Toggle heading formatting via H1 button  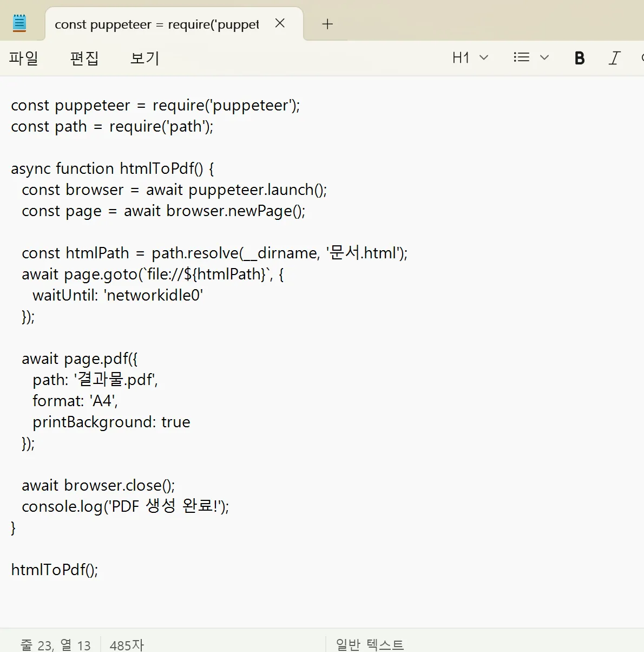[x=460, y=57]
